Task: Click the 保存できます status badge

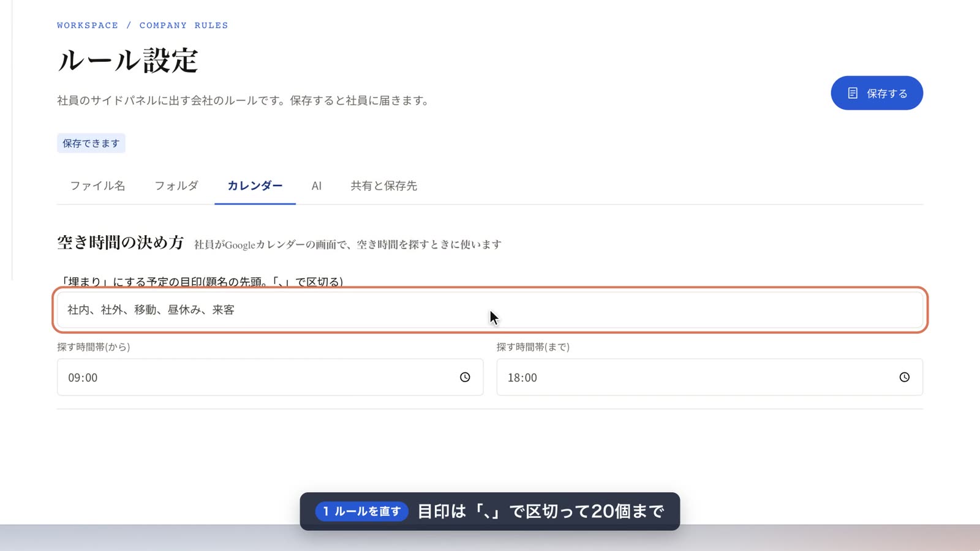Action: [x=91, y=143]
